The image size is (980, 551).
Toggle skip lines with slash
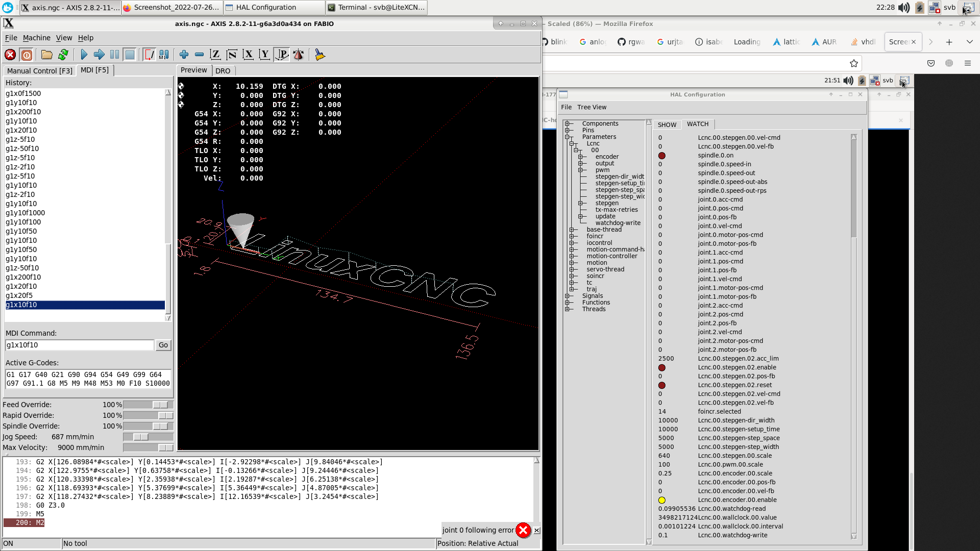point(149,55)
